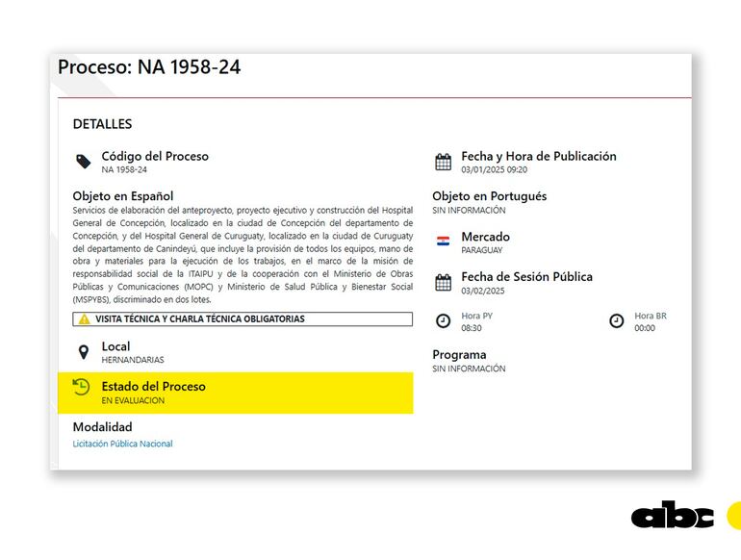Open the Licitación Pública Nacional link
This screenshot has width=741, height=560.
tap(123, 444)
